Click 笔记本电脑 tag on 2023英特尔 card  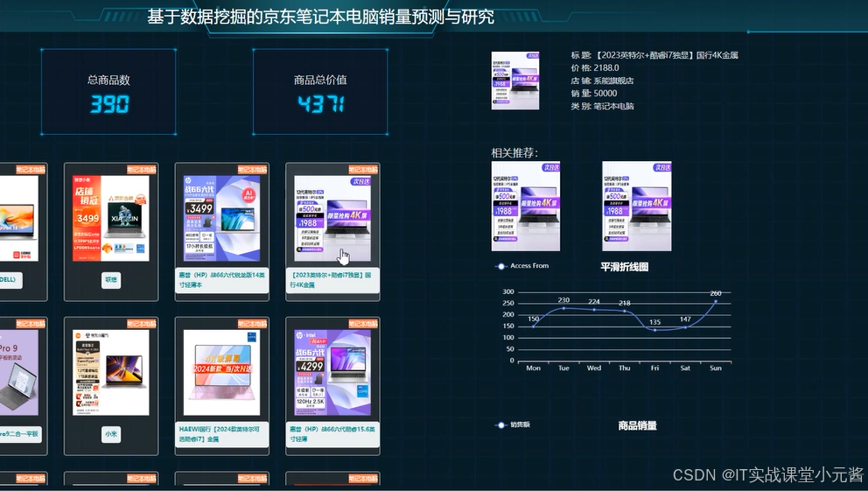click(x=363, y=170)
